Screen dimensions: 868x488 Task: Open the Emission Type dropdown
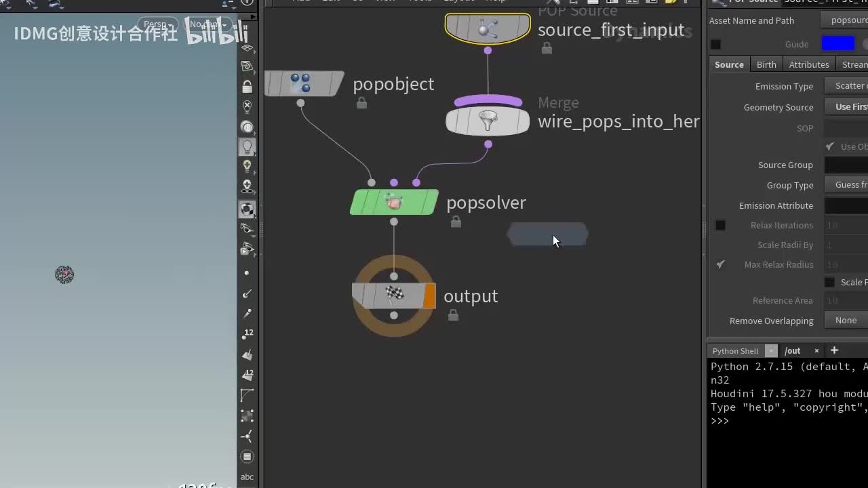[846, 86]
